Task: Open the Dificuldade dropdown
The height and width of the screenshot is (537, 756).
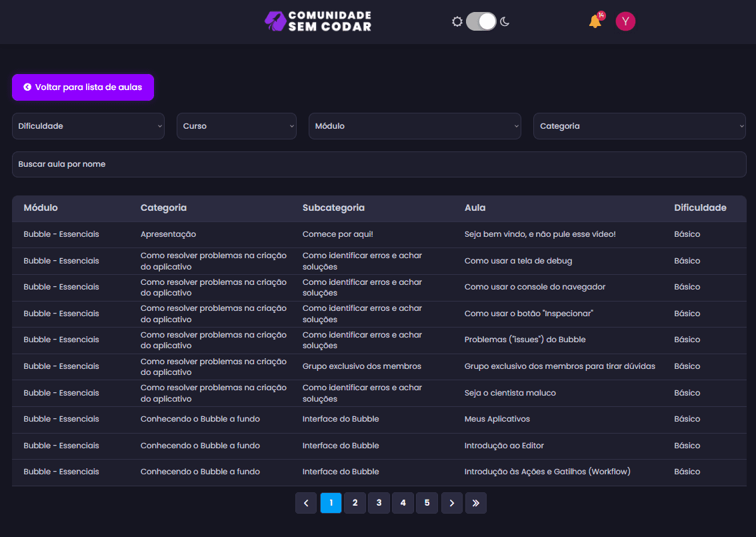Action: [x=88, y=126]
